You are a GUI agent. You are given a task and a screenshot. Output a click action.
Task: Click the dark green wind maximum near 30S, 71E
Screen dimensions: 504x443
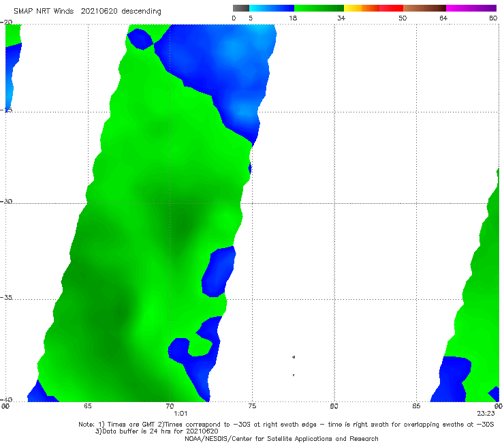coord(183,223)
